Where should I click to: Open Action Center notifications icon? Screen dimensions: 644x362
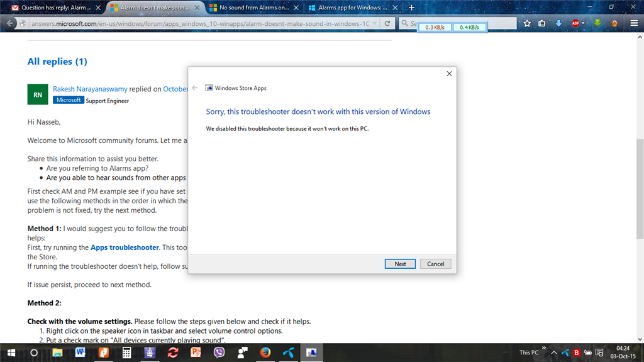(599, 353)
